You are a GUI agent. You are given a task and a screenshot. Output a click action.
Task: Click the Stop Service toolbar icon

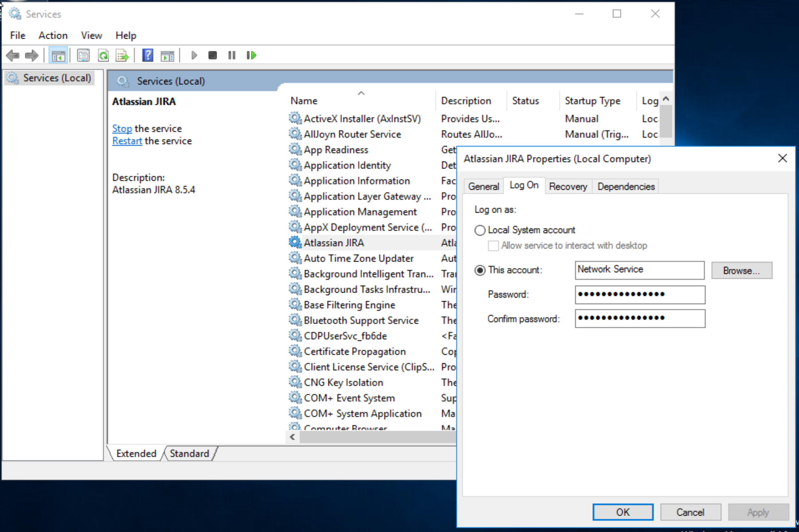point(212,55)
